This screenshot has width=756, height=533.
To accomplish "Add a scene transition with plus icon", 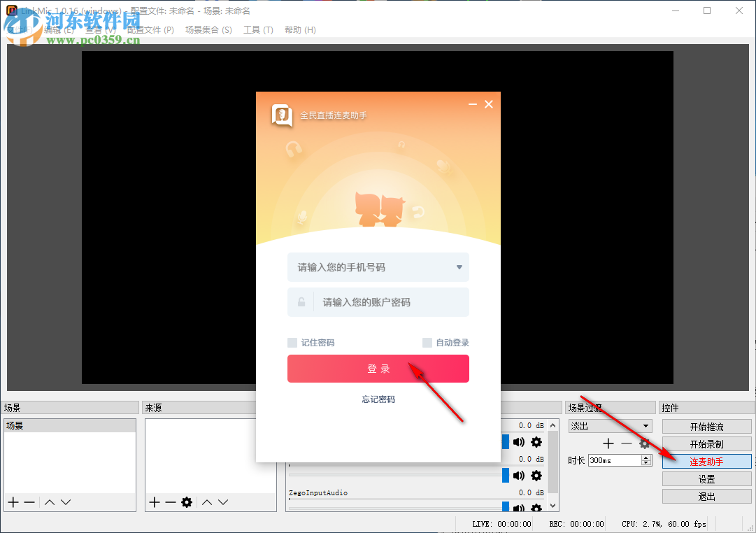I will [x=608, y=443].
